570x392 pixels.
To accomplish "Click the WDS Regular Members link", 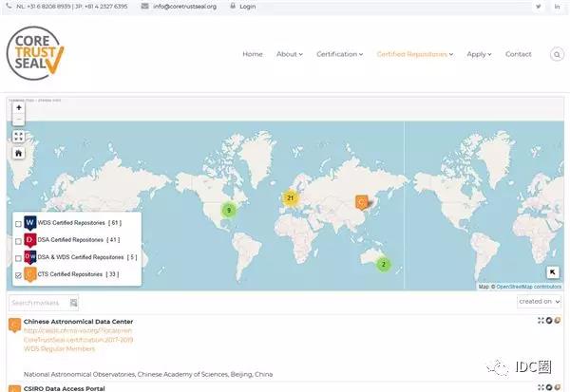I will coord(59,348).
